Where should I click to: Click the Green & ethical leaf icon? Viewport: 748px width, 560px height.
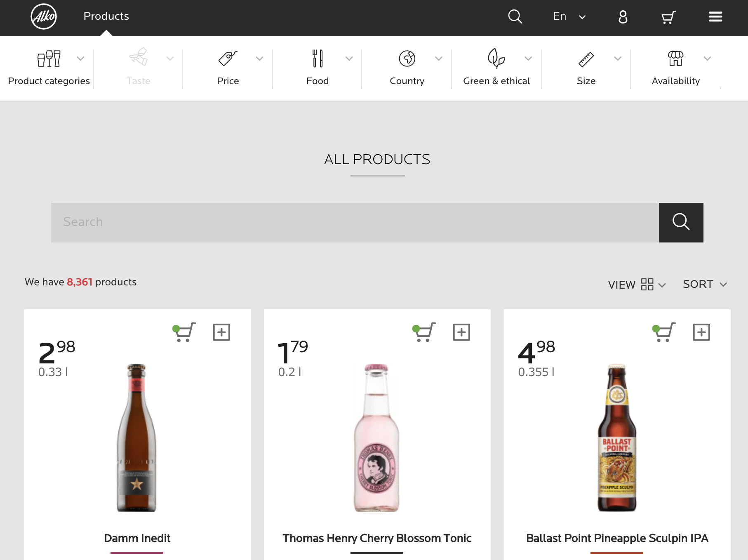[496, 58]
